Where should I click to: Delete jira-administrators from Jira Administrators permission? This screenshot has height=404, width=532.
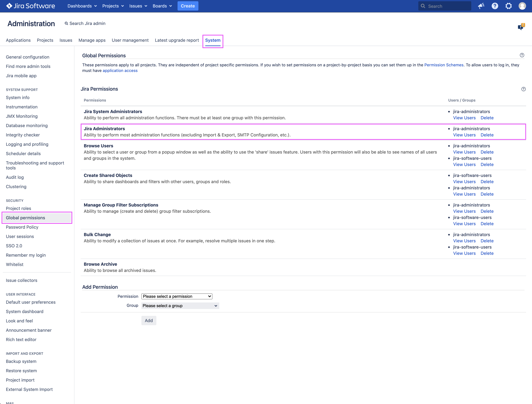(487, 135)
